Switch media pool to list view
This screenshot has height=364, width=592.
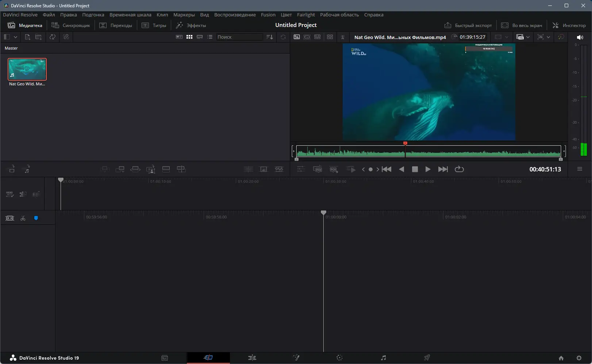click(210, 37)
